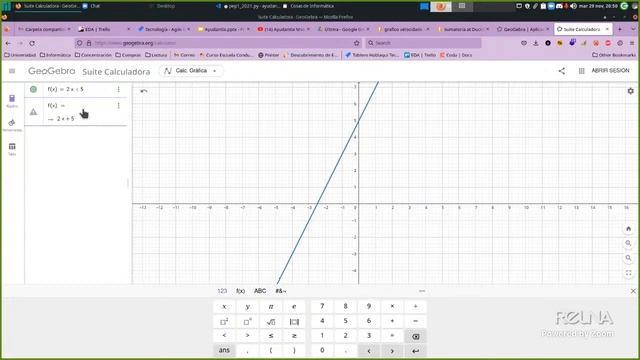This screenshot has width=640, height=360.
Task: Click the Firefox Search box
Action: pos(423,43)
